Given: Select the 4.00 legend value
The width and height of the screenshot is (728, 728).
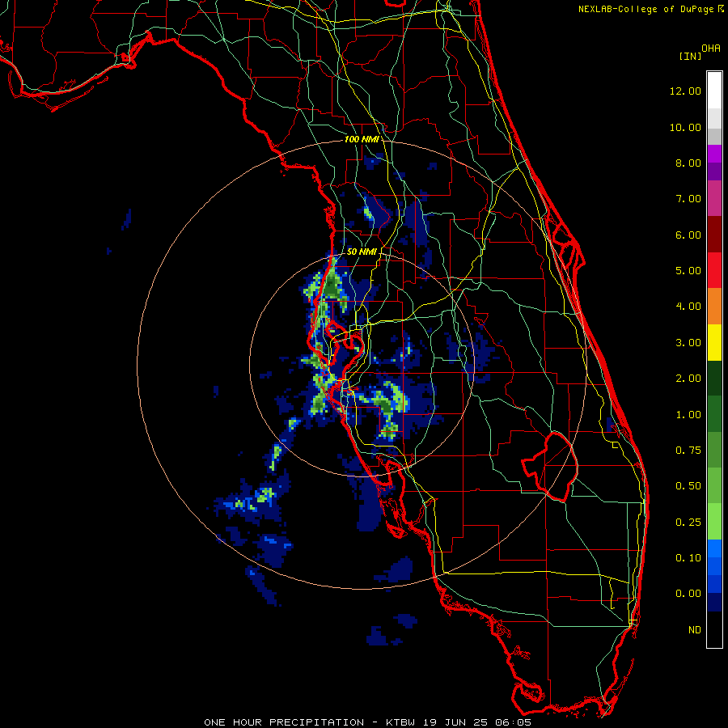Looking at the screenshot, I should point(688,307).
